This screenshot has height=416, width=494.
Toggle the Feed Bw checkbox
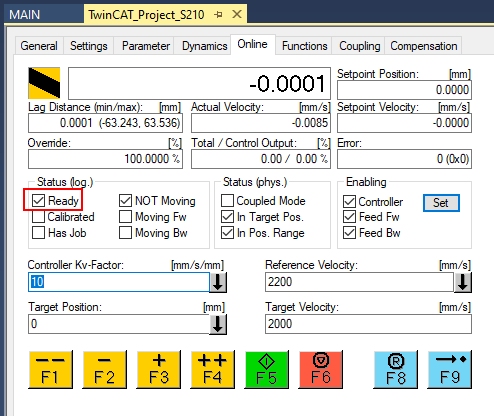click(349, 233)
